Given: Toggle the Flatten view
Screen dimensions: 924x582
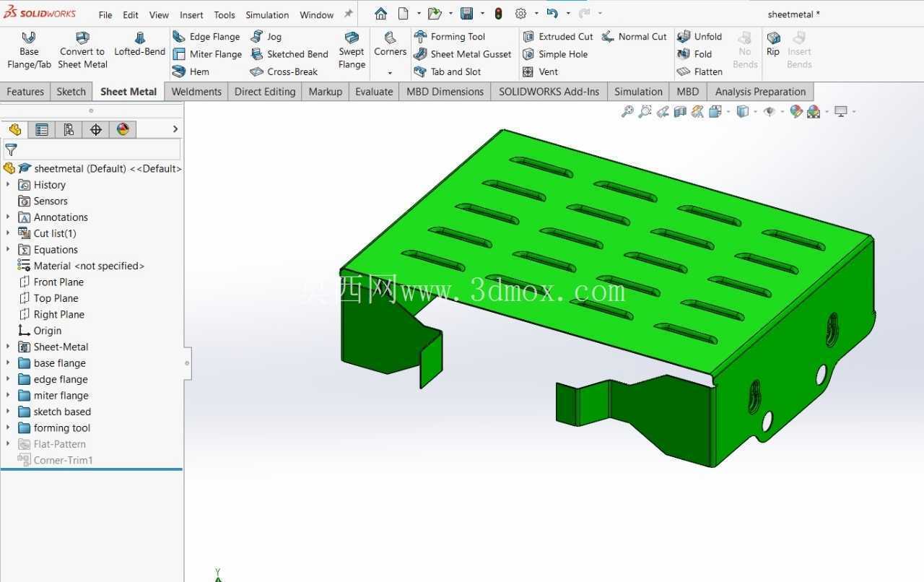Looking at the screenshot, I should [x=699, y=71].
